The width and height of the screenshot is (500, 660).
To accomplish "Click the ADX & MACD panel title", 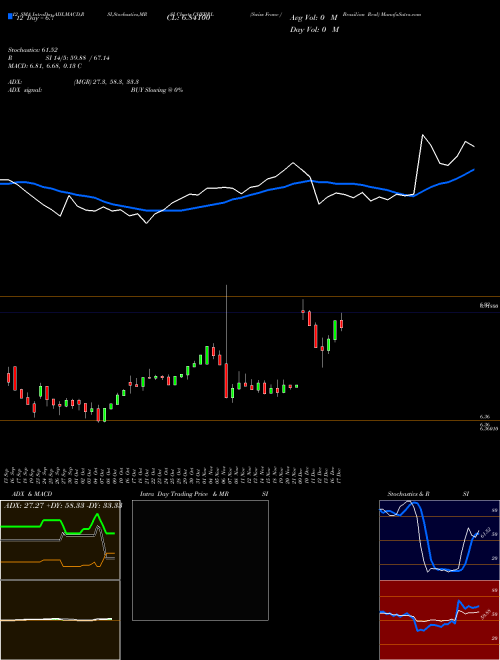I will tap(30, 494).
